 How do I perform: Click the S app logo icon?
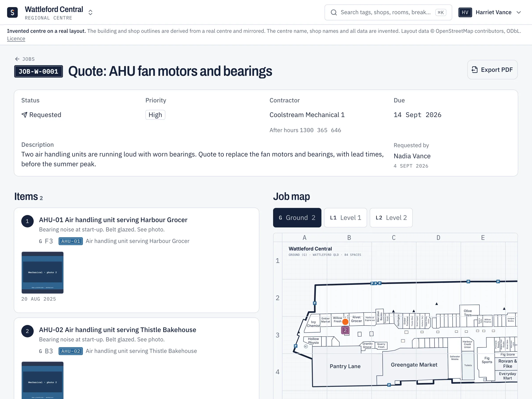pos(12,12)
